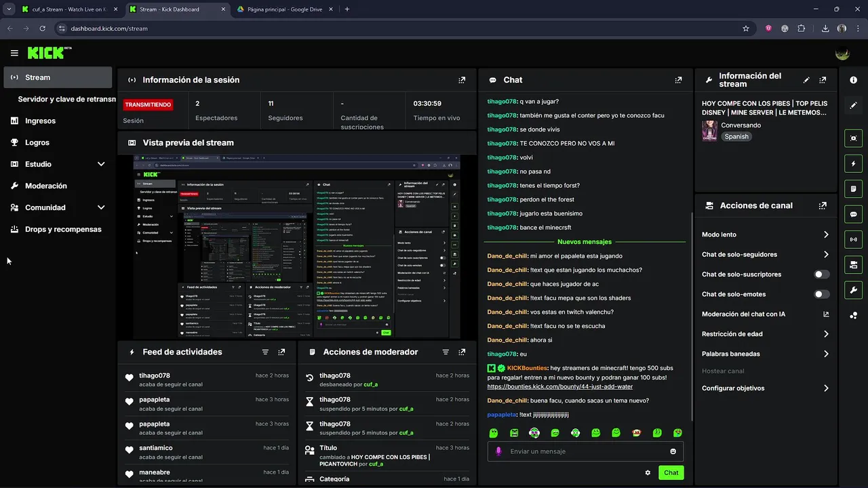Screen dimensions: 868x488
Task: Open Palabras baneadas settings chevron
Action: tap(826, 354)
